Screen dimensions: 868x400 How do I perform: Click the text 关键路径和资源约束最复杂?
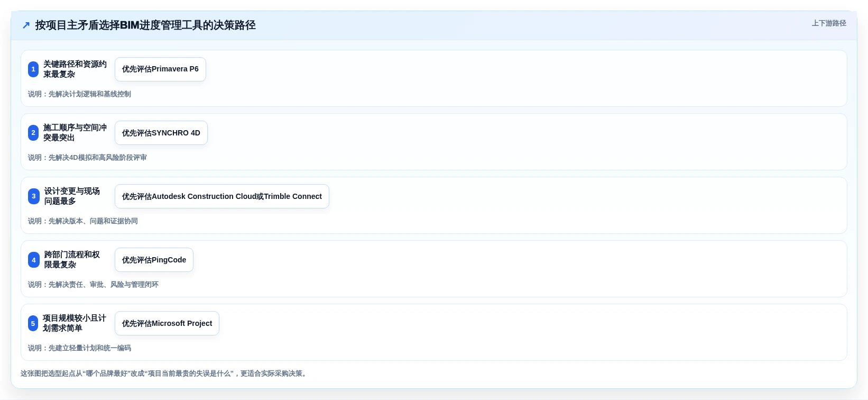[75, 69]
